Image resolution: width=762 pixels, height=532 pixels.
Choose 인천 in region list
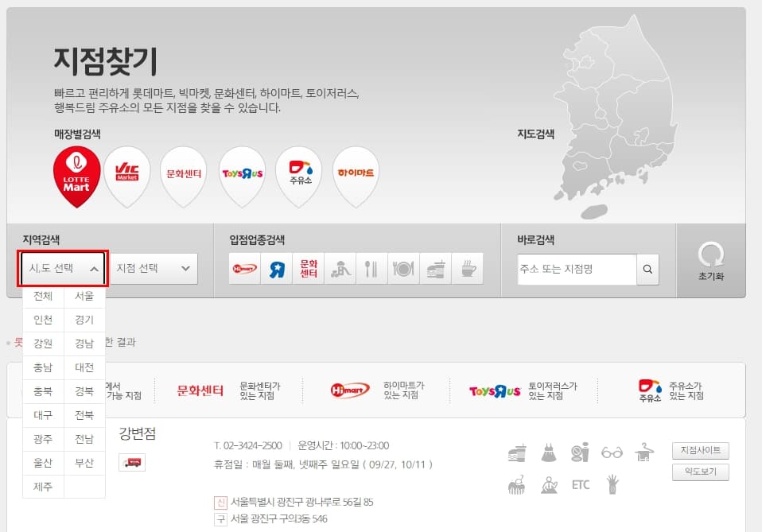pos(43,320)
